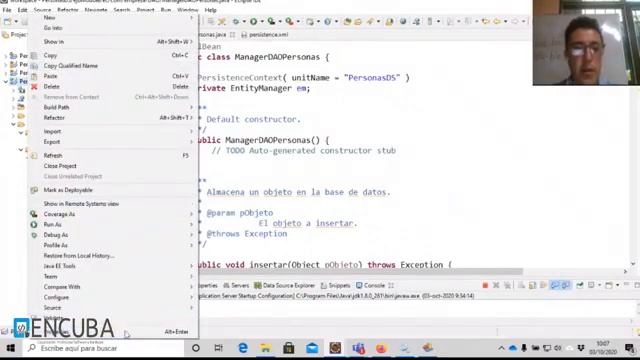Click the volume icon in system tray
This screenshot has height=360, width=640.
[x=558, y=348]
